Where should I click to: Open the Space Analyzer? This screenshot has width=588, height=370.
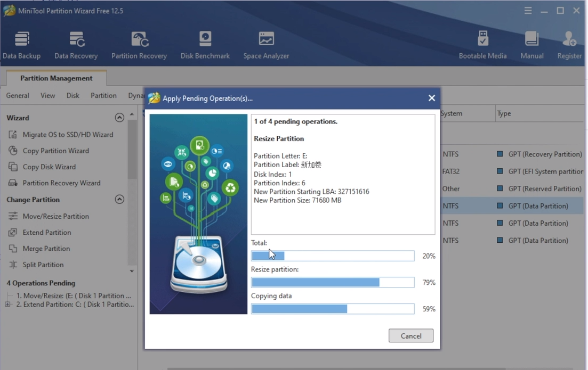[266, 45]
